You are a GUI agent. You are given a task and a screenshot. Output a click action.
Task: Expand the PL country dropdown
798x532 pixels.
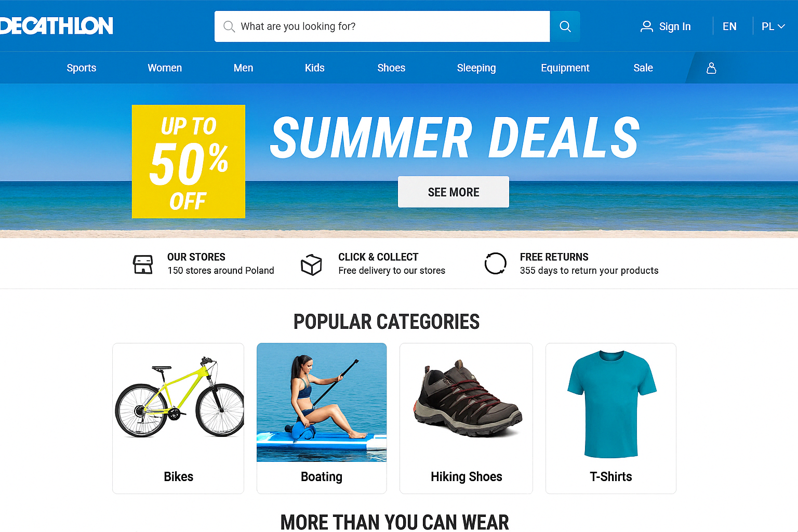pyautogui.click(x=773, y=26)
